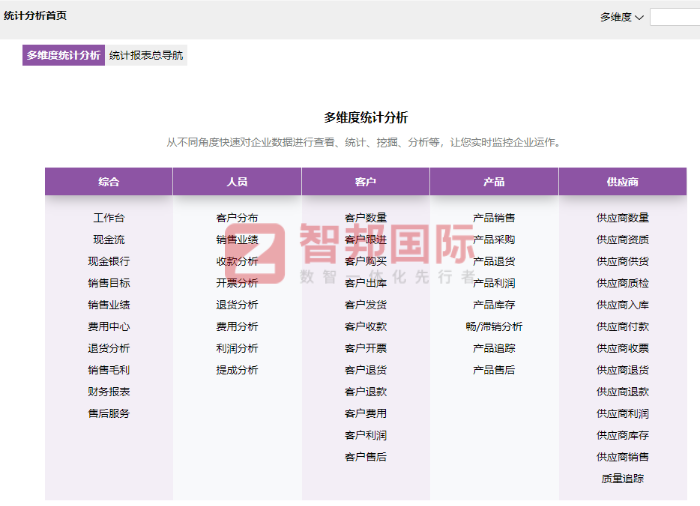The height and width of the screenshot is (506, 700).
Task: Open the 客户分布 link under 人员
Action: 237,218
